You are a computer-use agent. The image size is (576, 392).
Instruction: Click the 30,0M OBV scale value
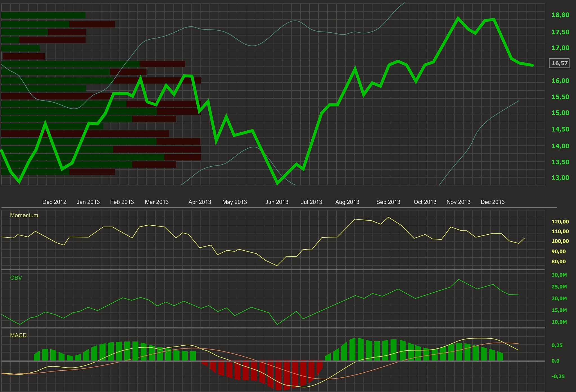tap(559, 275)
